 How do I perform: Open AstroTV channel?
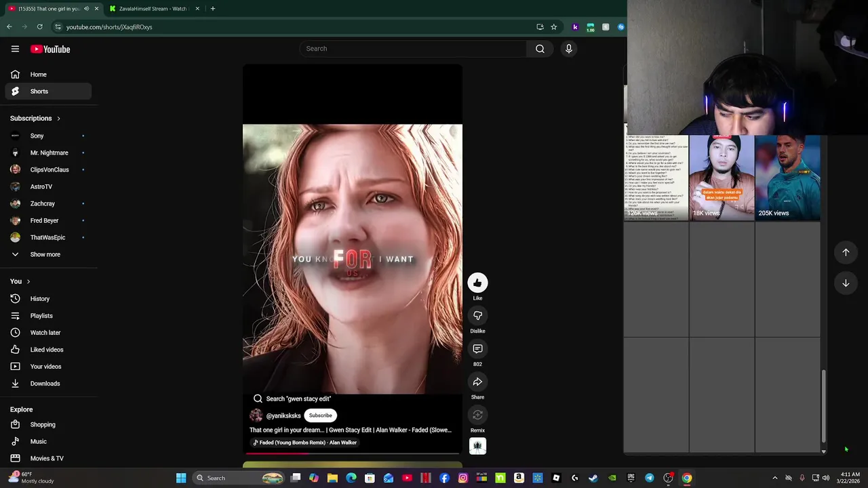click(47, 186)
